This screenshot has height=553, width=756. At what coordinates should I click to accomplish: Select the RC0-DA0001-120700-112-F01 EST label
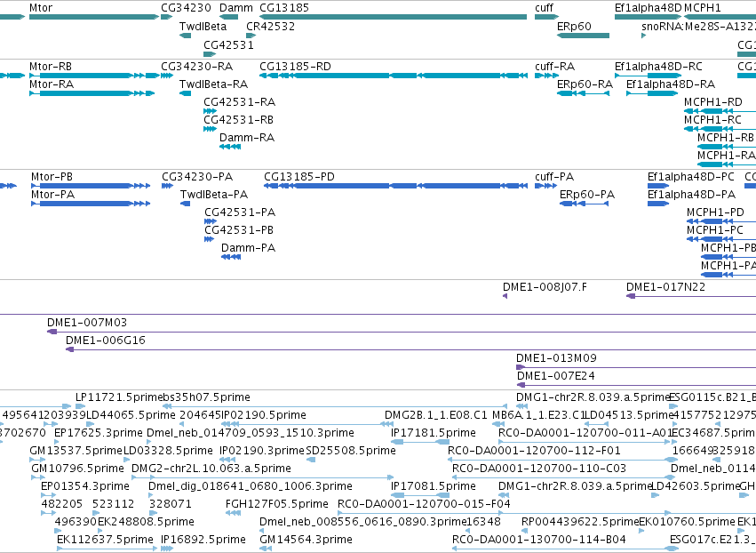point(534,451)
